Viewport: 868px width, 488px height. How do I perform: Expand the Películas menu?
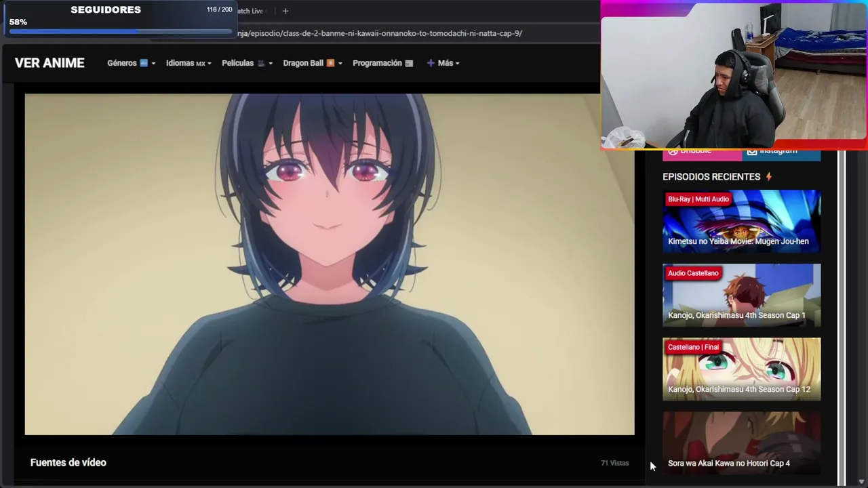click(x=247, y=63)
